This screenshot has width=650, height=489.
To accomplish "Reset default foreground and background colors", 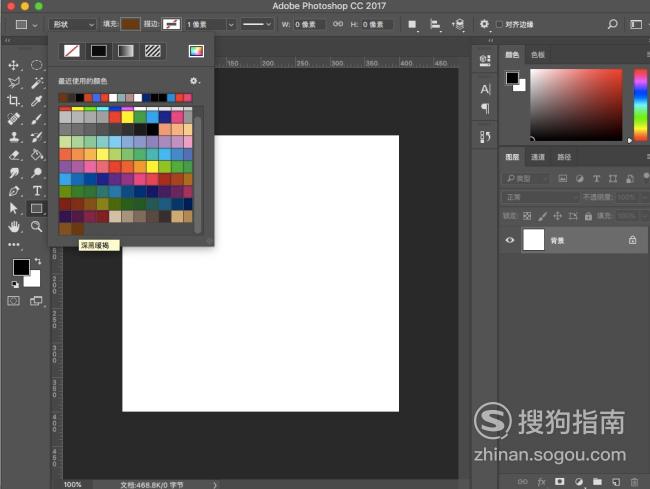I will [x=15, y=284].
